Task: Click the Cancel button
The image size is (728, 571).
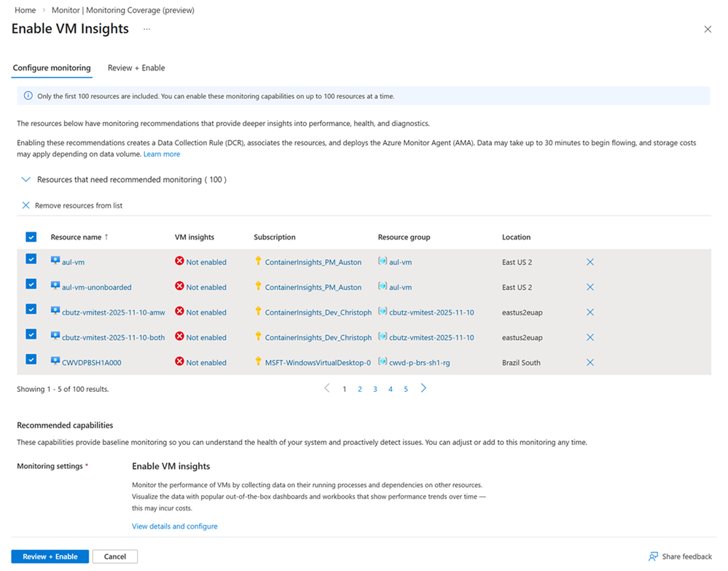Action: tap(114, 556)
